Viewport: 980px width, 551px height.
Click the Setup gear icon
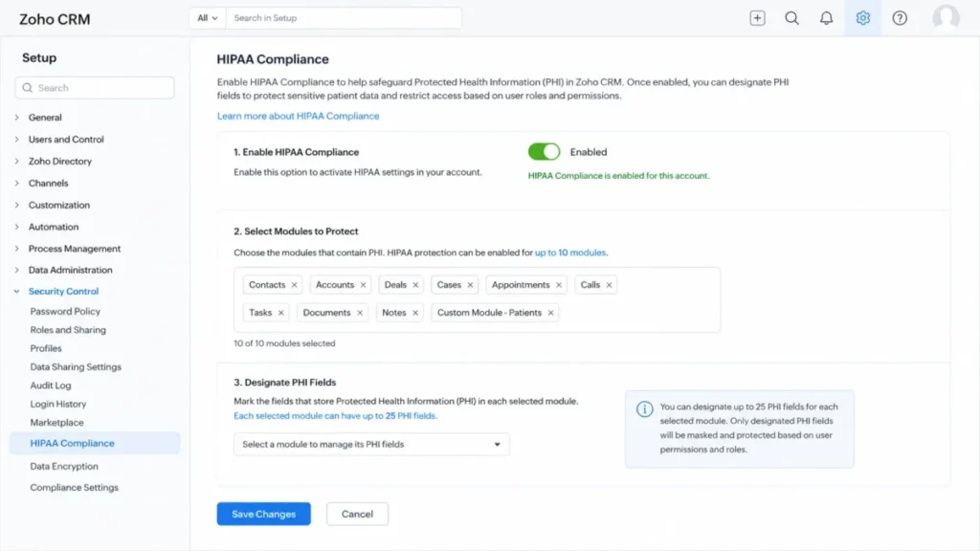(862, 18)
